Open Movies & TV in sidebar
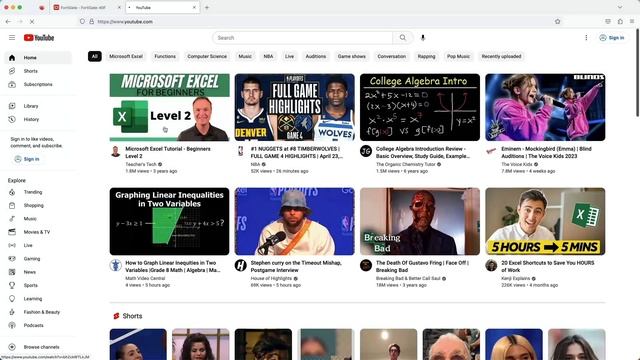Image resolution: width=640 pixels, height=360 pixels. point(38,232)
